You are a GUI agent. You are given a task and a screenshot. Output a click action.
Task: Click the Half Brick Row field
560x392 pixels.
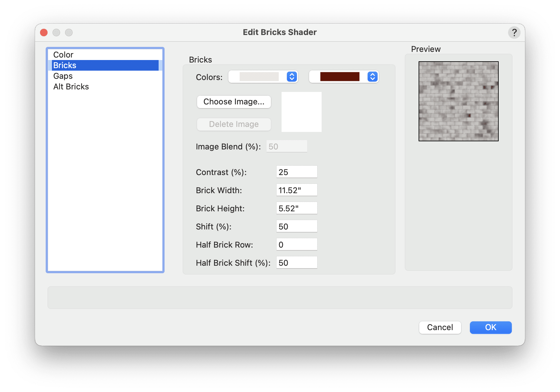(x=296, y=244)
